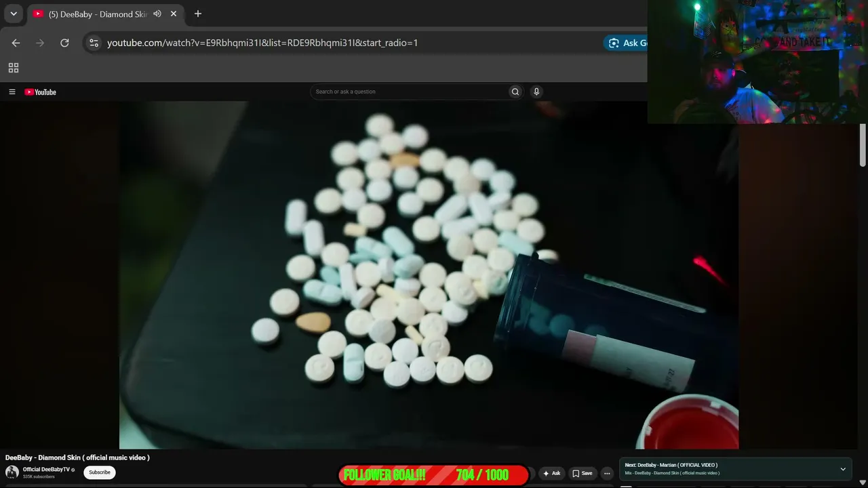Click the Ask button below the video
Image resolution: width=868 pixels, height=488 pixels.
(551, 473)
